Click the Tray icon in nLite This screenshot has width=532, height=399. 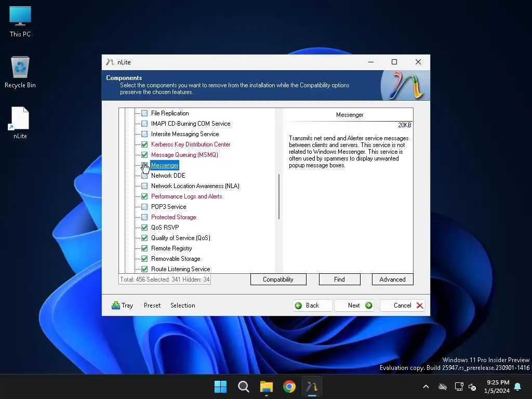116,305
